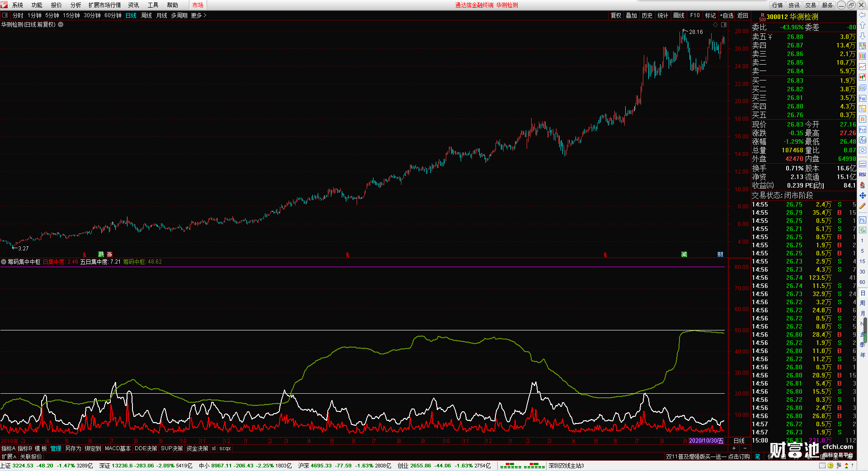
Task: Select the 笔 tab under trade list
Action: click(x=757, y=457)
